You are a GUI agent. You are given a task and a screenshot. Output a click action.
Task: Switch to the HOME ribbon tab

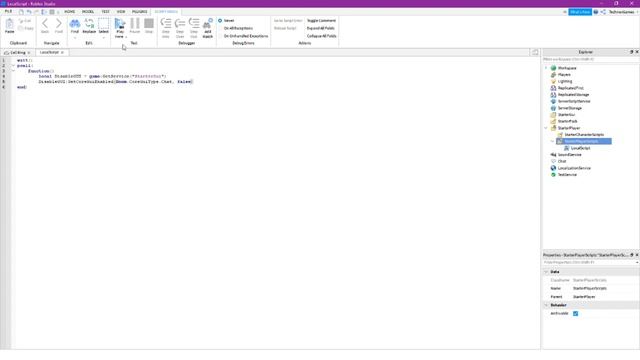[x=69, y=11]
